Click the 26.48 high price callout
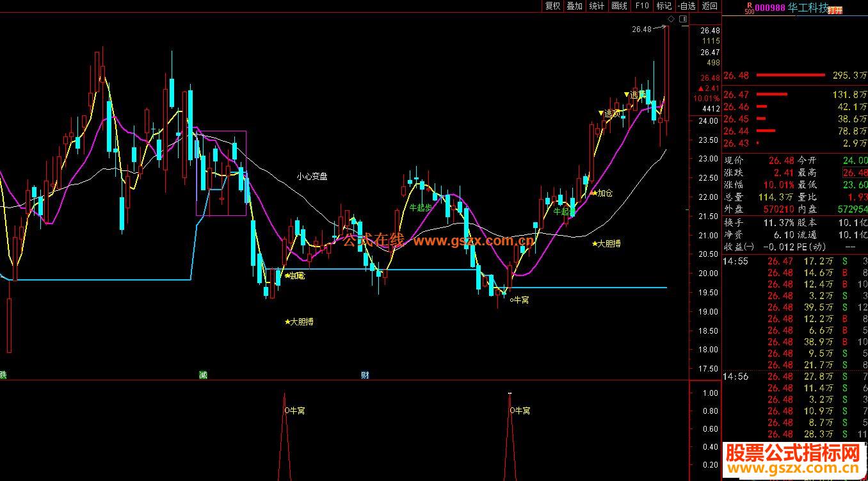Viewport: 868px width, 481px height. click(x=641, y=29)
